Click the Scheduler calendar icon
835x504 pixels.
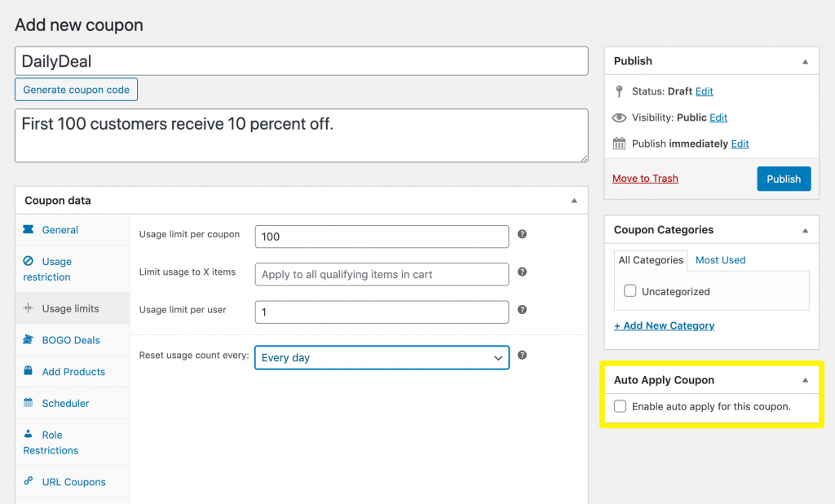pyautogui.click(x=29, y=402)
